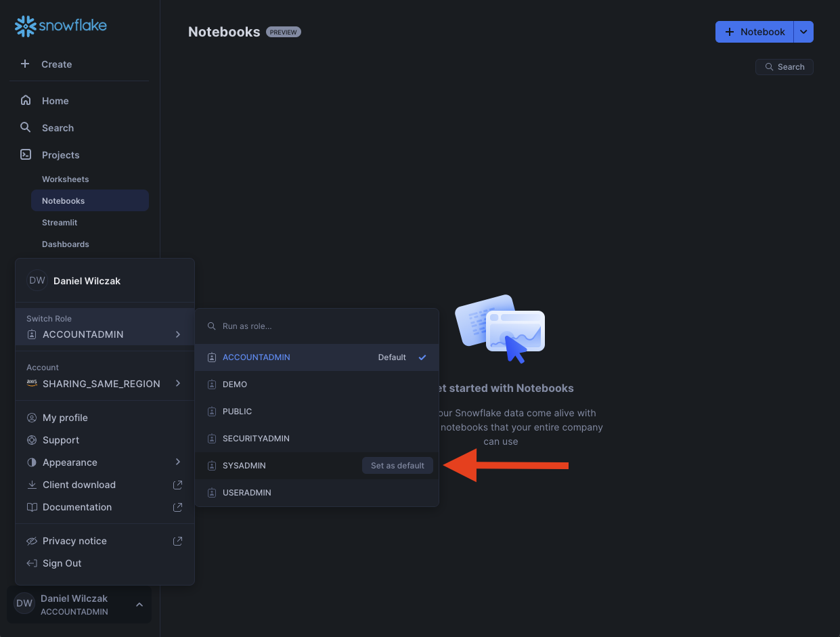This screenshot has width=840, height=637.
Task: Open Documentation
Action: coord(105,507)
